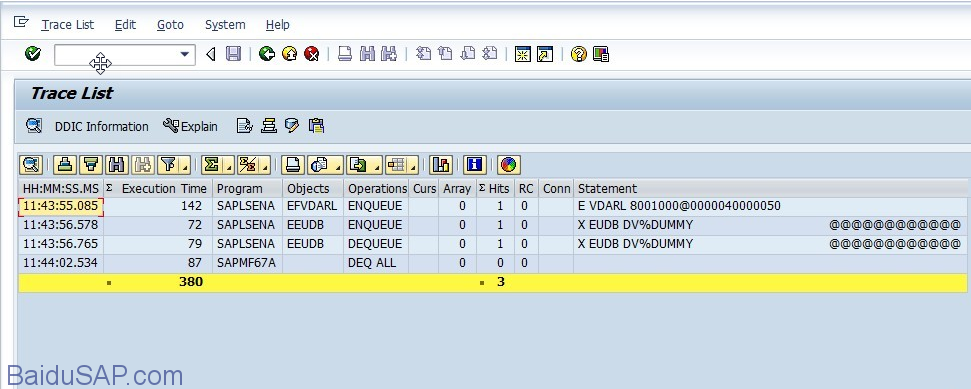Open the Export dropdown in the grid toolbar
This screenshot has width=971, height=389.
click(x=364, y=165)
